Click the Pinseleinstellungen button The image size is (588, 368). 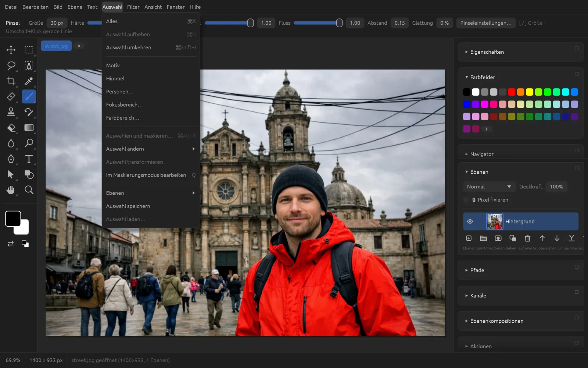click(485, 23)
